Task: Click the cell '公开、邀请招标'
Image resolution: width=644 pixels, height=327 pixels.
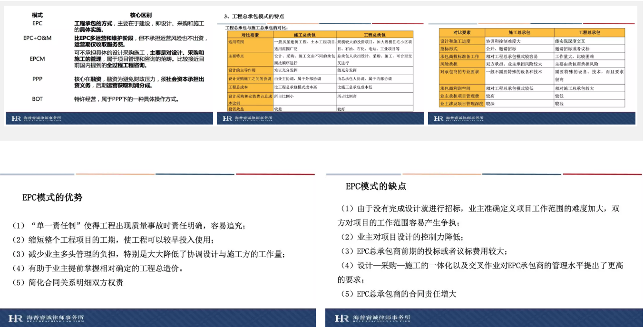Action: (x=501, y=49)
